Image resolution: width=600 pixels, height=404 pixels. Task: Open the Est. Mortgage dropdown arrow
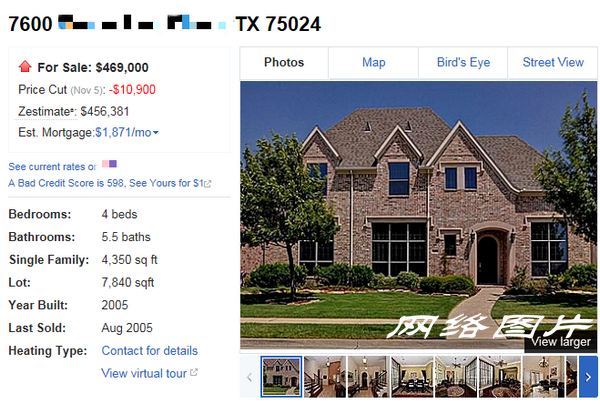(156, 133)
